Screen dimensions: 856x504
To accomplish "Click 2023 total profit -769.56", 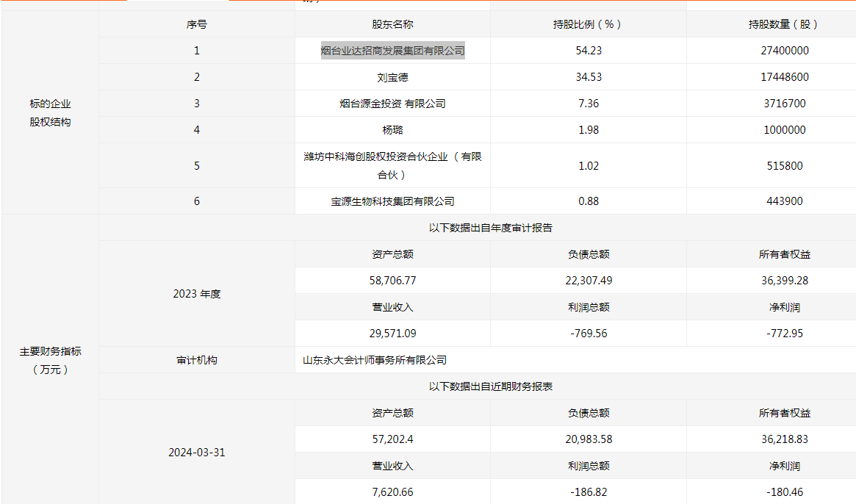I will point(589,334).
